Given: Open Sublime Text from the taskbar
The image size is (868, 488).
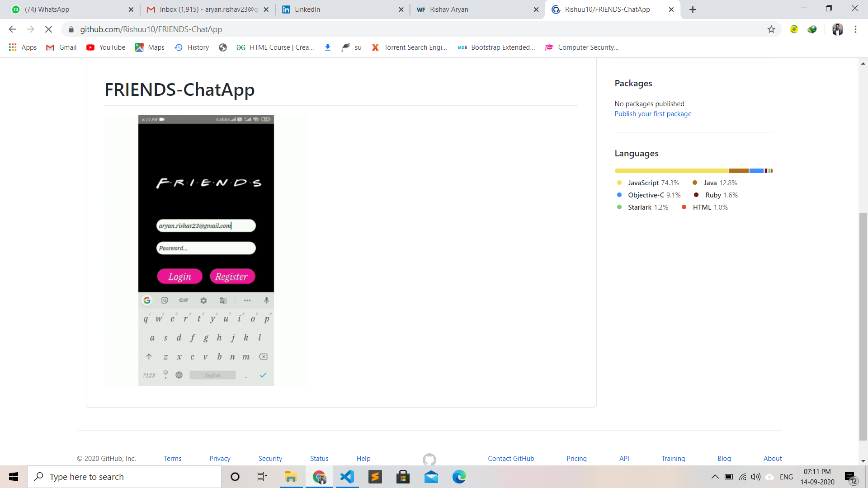Looking at the screenshot, I should [375, 477].
